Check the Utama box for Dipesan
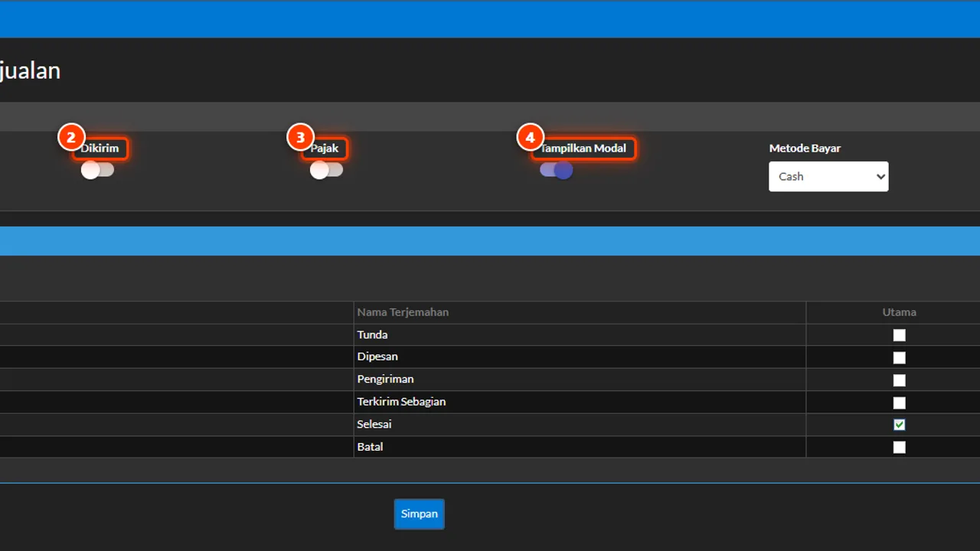The image size is (980, 551). [900, 357]
